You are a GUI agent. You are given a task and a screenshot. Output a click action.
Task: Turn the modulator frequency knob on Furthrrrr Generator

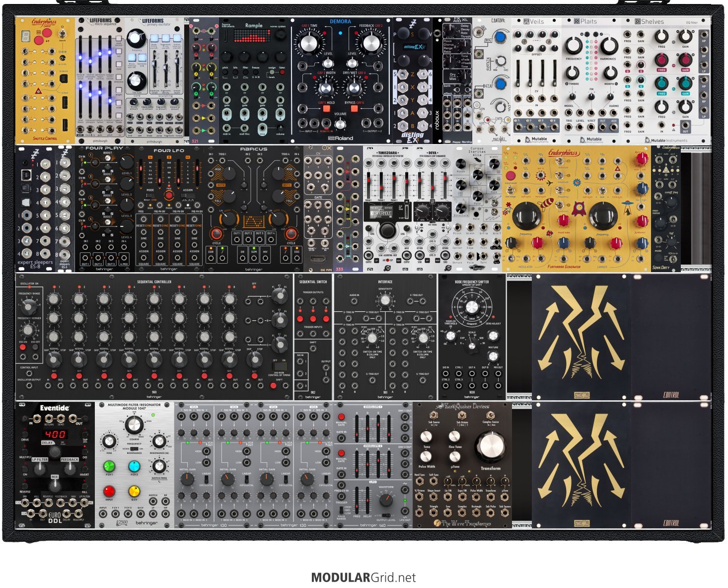tap(526, 216)
